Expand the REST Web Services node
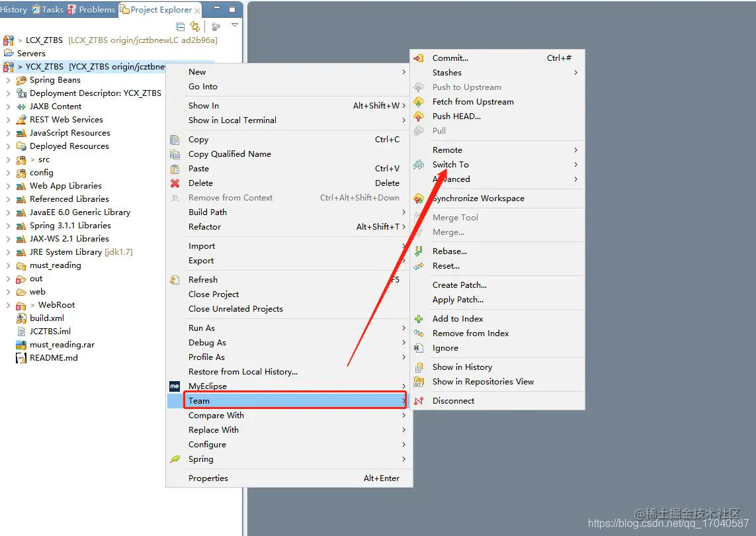 click(8, 120)
